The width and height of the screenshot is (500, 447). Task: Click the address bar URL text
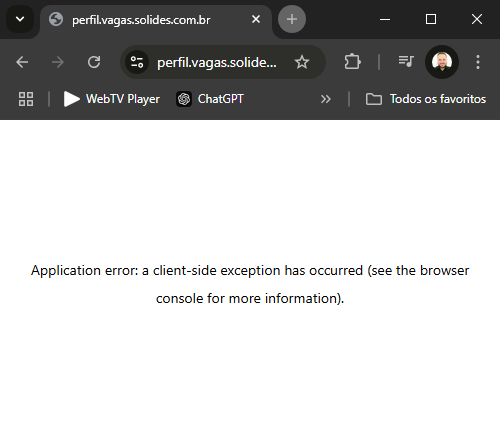(x=217, y=62)
